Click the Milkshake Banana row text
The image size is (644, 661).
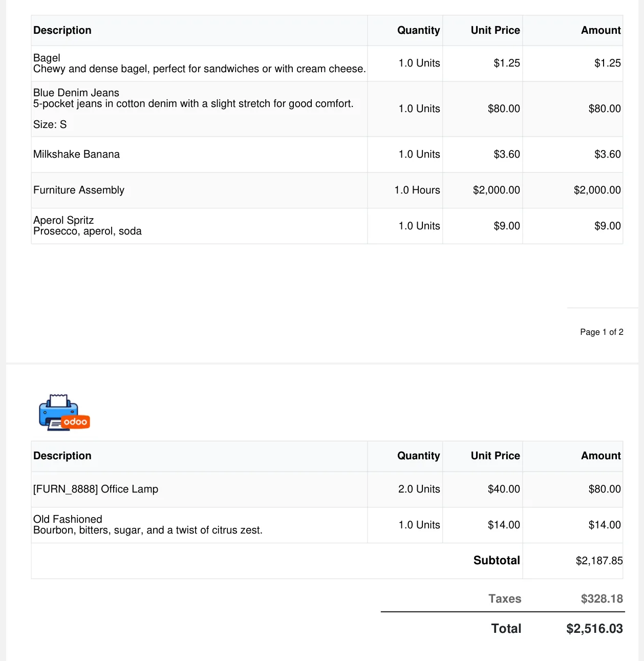[x=76, y=154]
